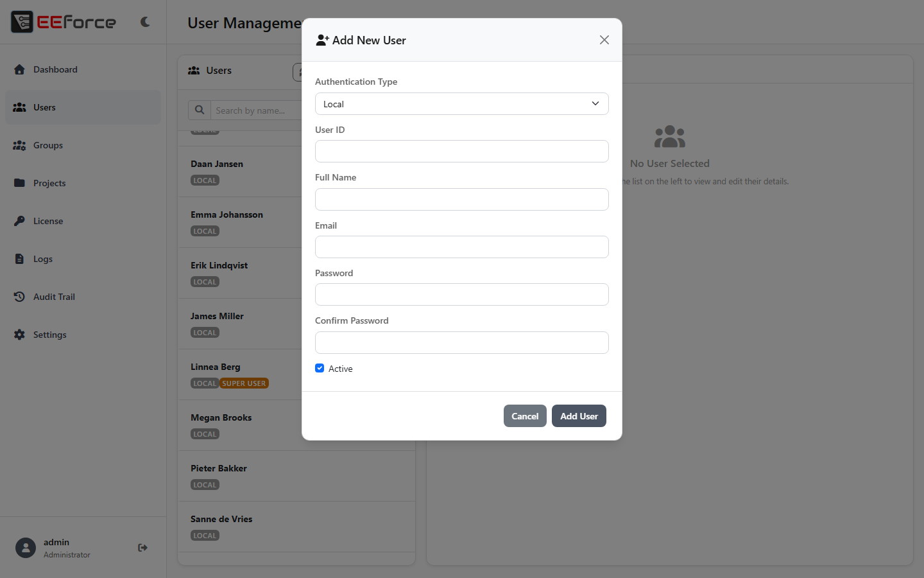Click the Cancel button

(x=525, y=416)
